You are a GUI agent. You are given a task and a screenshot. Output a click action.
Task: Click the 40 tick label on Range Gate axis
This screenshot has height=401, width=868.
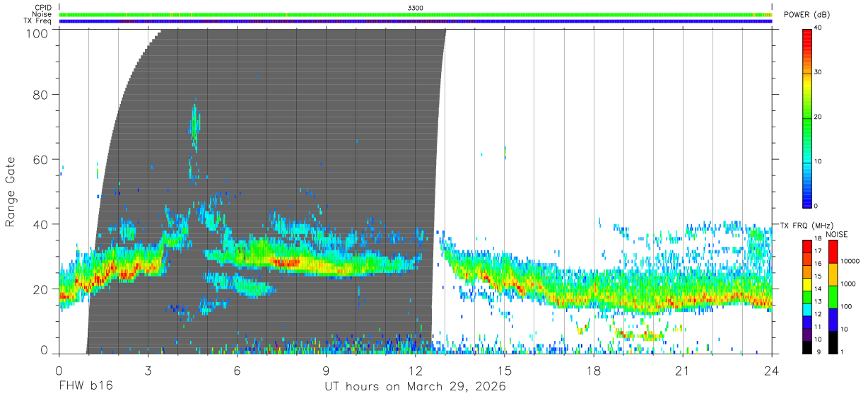40,224
